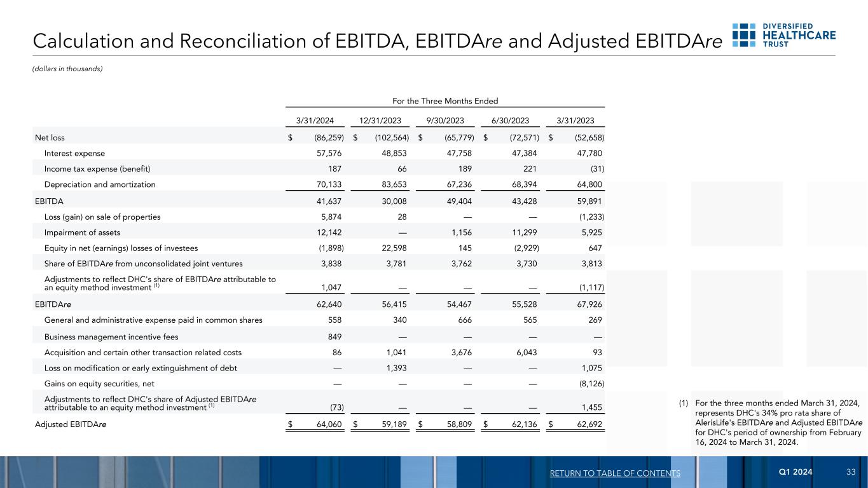This screenshot has height=488, width=868.
Task: Select the 6/30/2023 column header
Action: (x=511, y=121)
